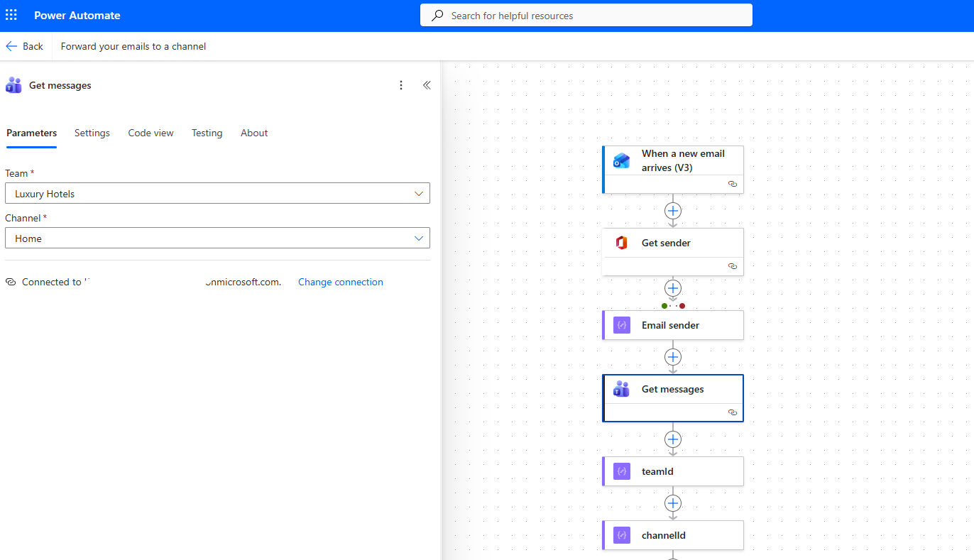Go back using the Back button
974x560 pixels.
point(25,46)
